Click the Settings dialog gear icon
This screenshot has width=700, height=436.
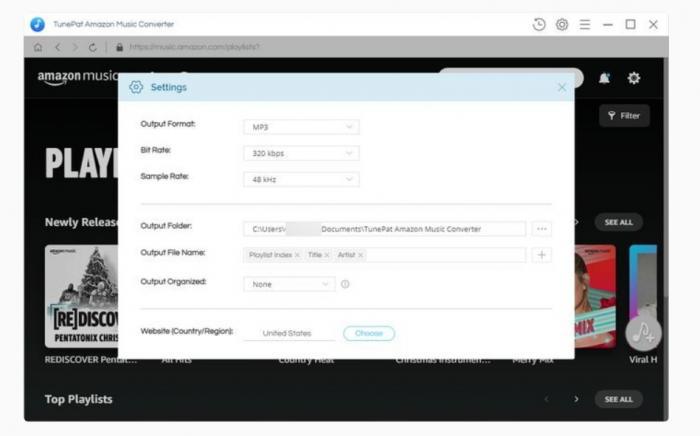[x=136, y=87]
